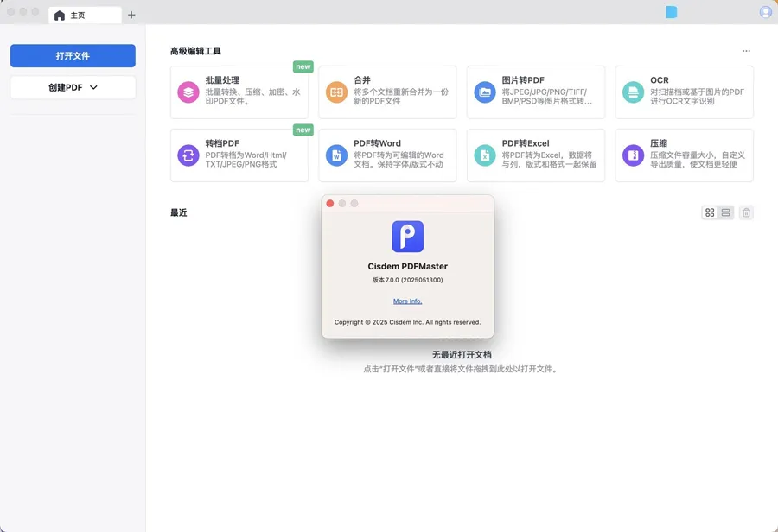Switch recent files to grid view
Image resolution: width=778 pixels, height=532 pixels.
click(710, 212)
